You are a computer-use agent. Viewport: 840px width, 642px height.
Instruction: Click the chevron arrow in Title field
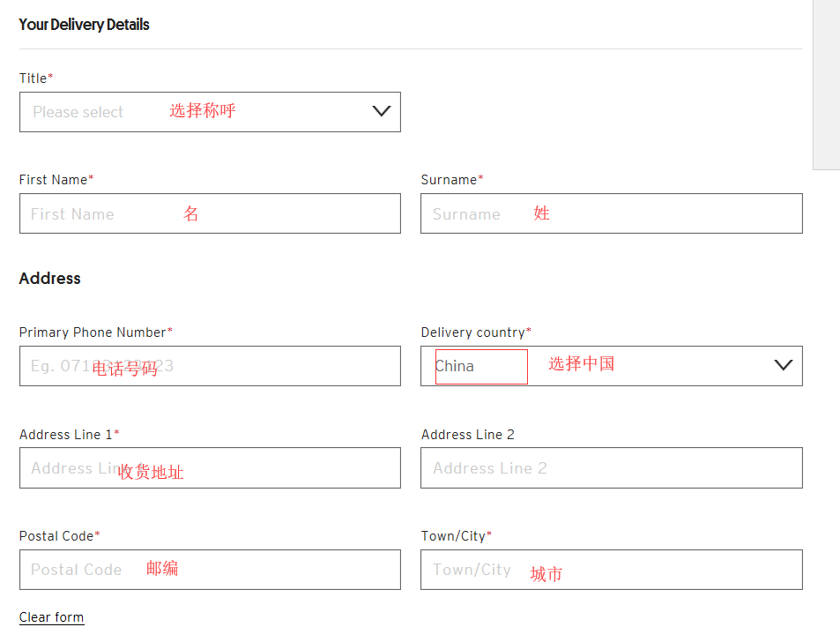pos(381,111)
